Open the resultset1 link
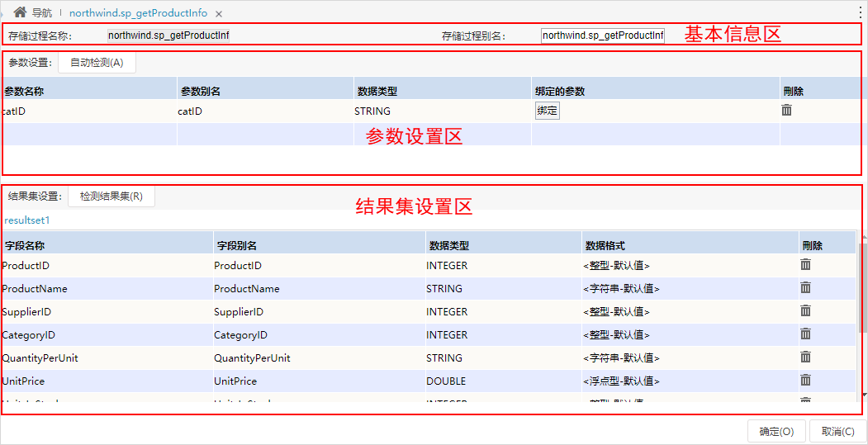The width and height of the screenshot is (868, 445). click(x=26, y=220)
